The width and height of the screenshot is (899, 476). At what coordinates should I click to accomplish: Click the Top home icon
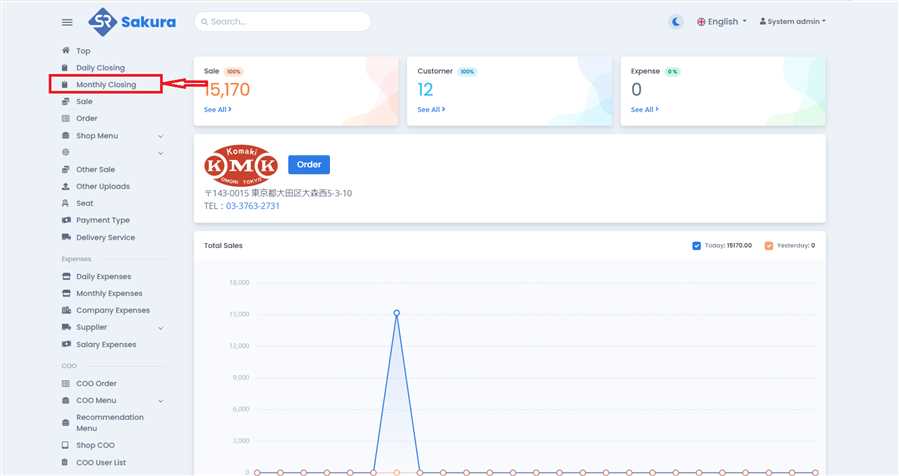click(x=66, y=51)
